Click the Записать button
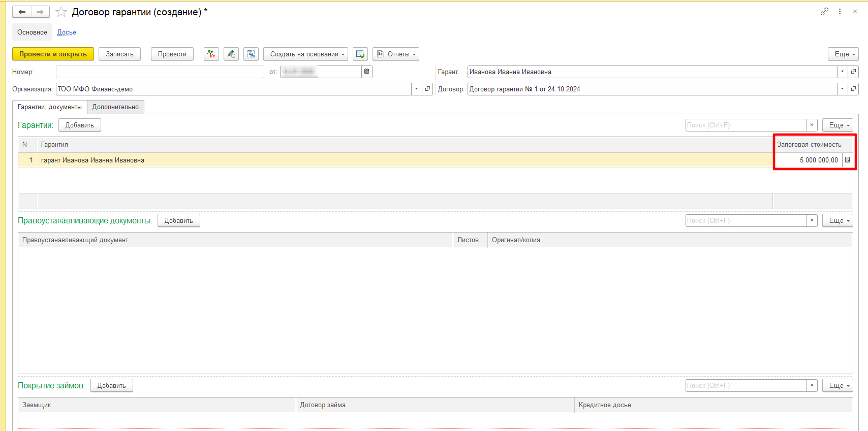The height and width of the screenshot is (431, 868). coord(119,54)
